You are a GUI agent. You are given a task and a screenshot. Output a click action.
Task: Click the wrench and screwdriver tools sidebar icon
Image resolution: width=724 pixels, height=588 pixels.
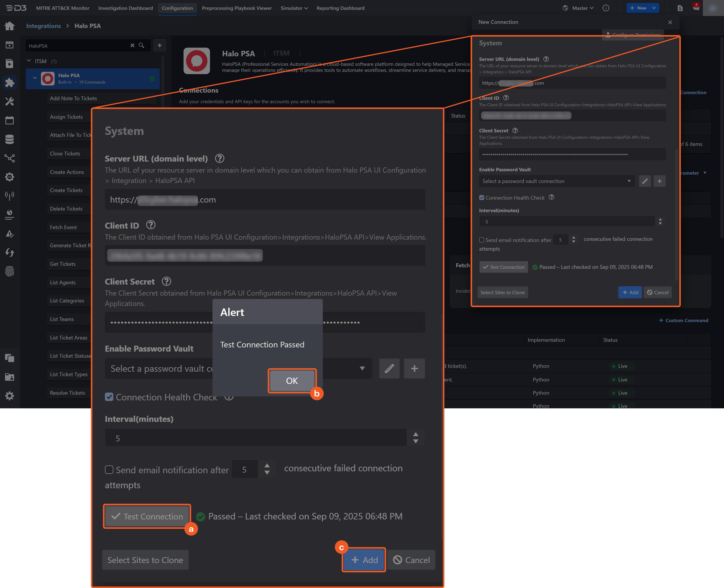pyautogui.click(x=9, y=101)
